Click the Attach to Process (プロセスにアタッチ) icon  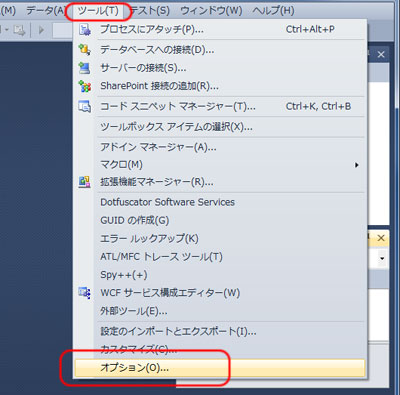[x=85, y=30]
